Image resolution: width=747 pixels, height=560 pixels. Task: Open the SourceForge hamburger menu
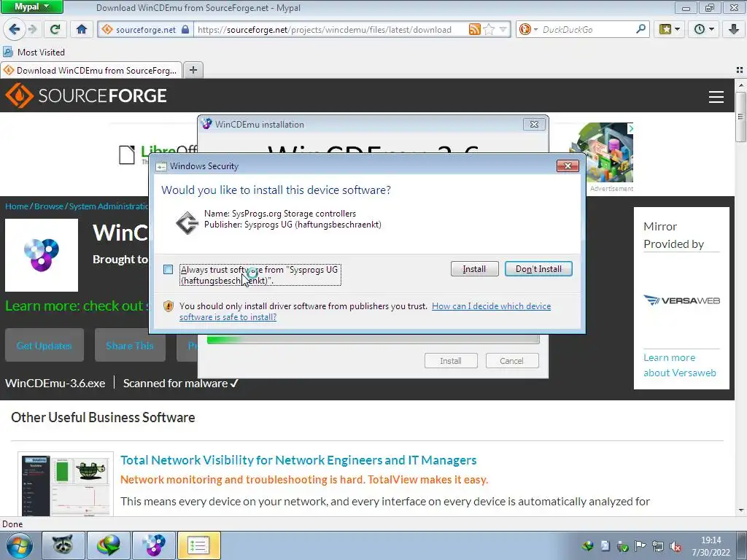click(x=716, y=97)
